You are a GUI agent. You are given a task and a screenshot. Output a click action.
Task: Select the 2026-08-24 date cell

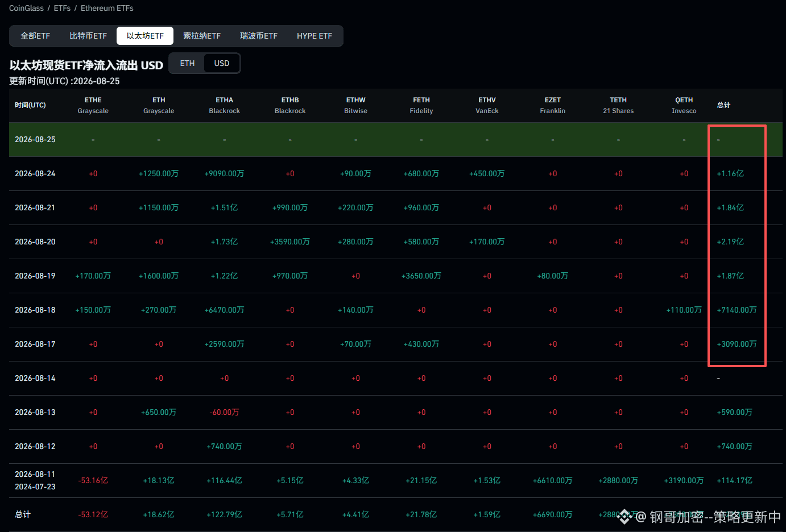tap(35, 173)
